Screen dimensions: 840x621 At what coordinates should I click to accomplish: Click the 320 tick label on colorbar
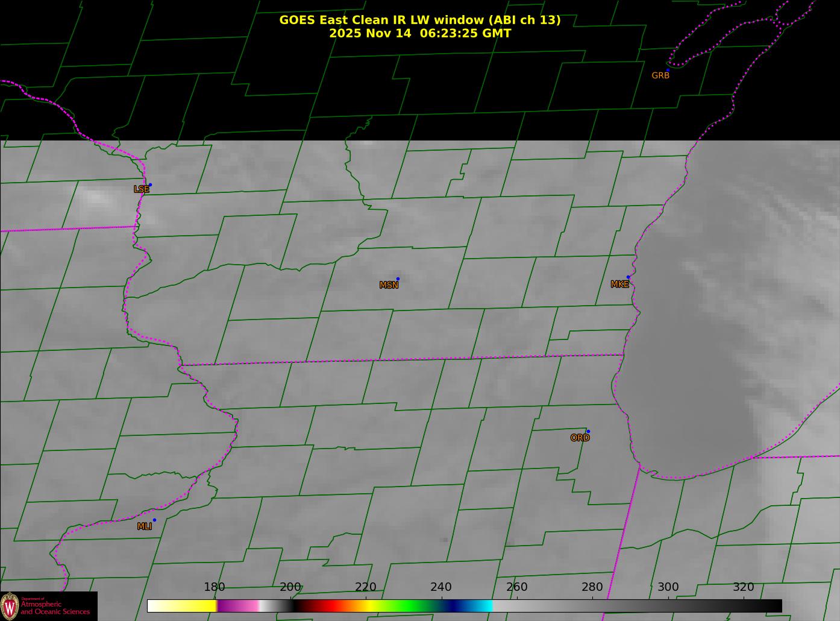click(743, 587)
